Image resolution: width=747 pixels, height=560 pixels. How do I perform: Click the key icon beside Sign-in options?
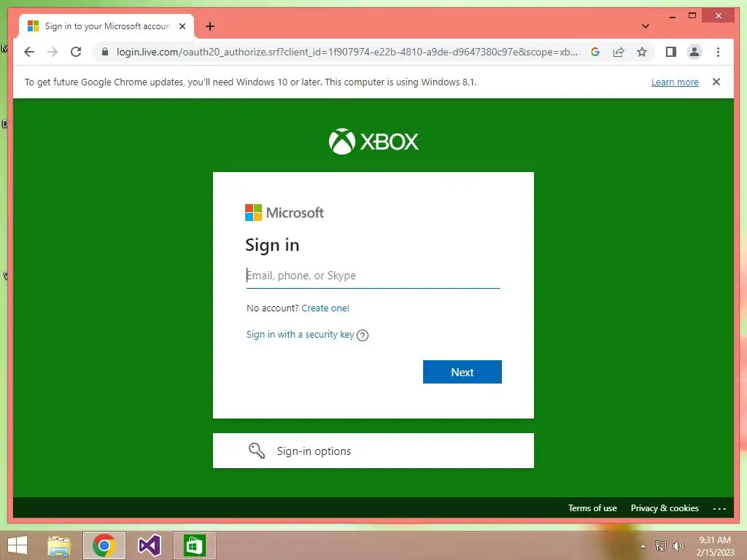(x=257, y=451)
